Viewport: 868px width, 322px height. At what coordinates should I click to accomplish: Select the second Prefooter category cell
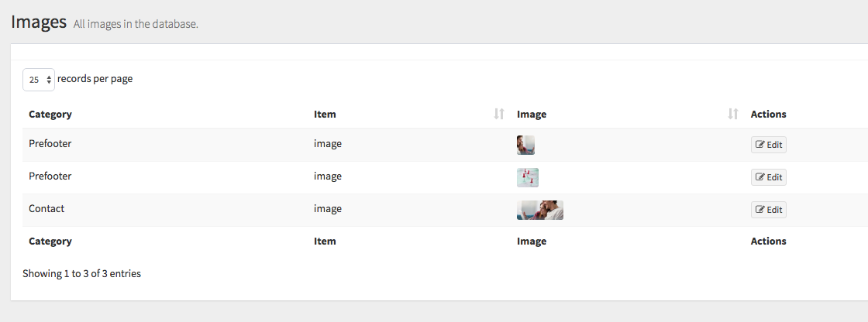(50, 176)
